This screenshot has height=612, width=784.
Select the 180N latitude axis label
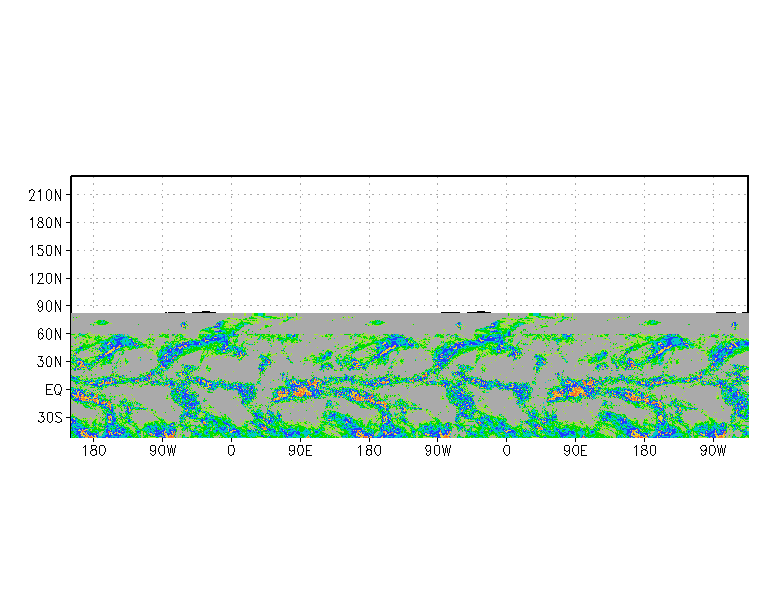pyautogui.click(x=45, y=223)
